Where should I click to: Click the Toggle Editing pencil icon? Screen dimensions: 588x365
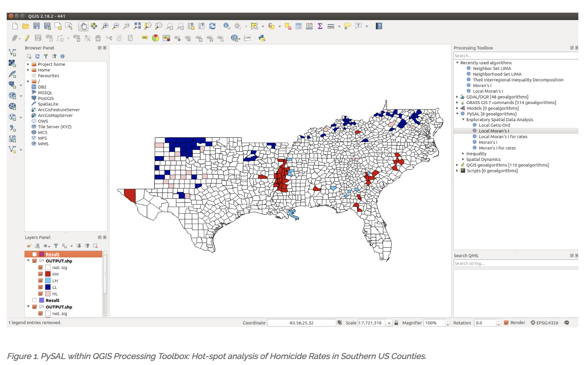(x=27, y=38)
